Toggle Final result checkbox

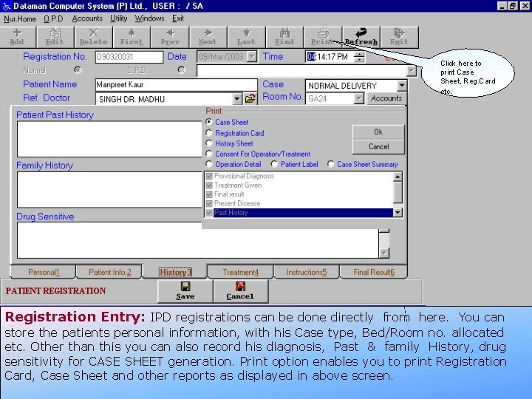[x=209, y=194]
